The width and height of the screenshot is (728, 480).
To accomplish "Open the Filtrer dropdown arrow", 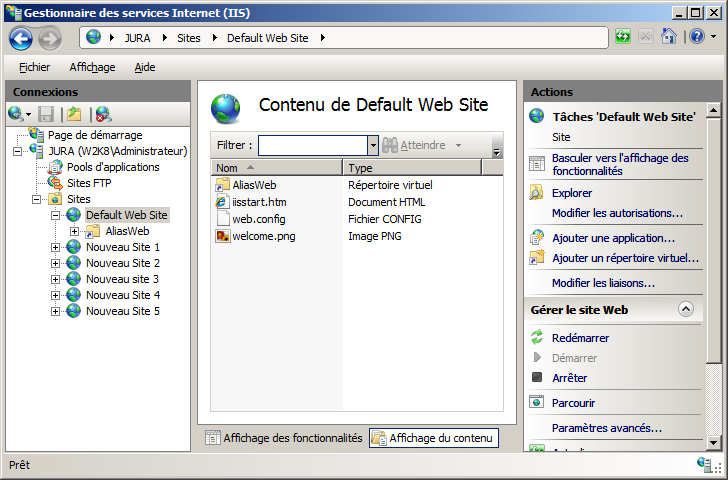I will tap(373, 145).
